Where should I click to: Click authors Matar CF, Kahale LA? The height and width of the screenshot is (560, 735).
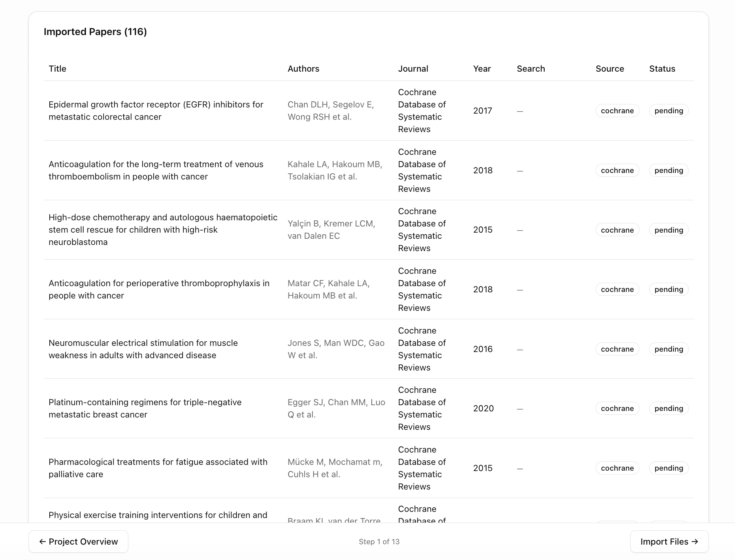pos(329,289)
